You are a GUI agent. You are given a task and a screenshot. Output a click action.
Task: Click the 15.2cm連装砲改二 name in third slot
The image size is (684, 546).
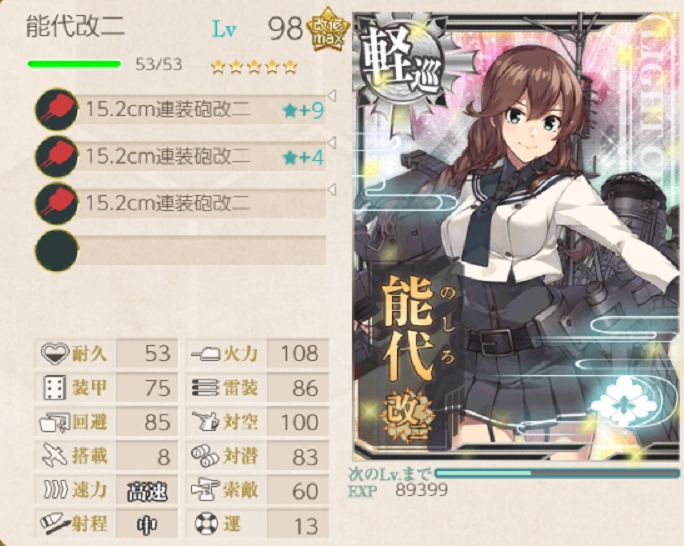coord(168,203)
